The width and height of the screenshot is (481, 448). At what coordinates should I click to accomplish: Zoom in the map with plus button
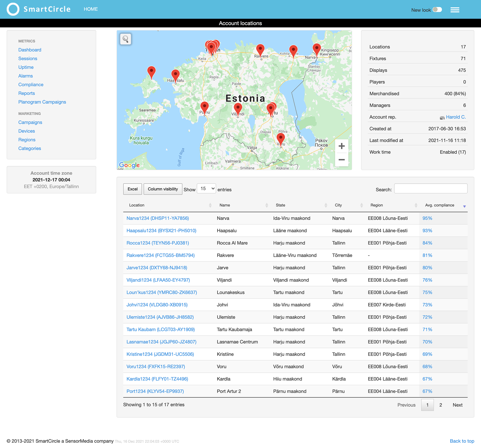coord(341,146)
